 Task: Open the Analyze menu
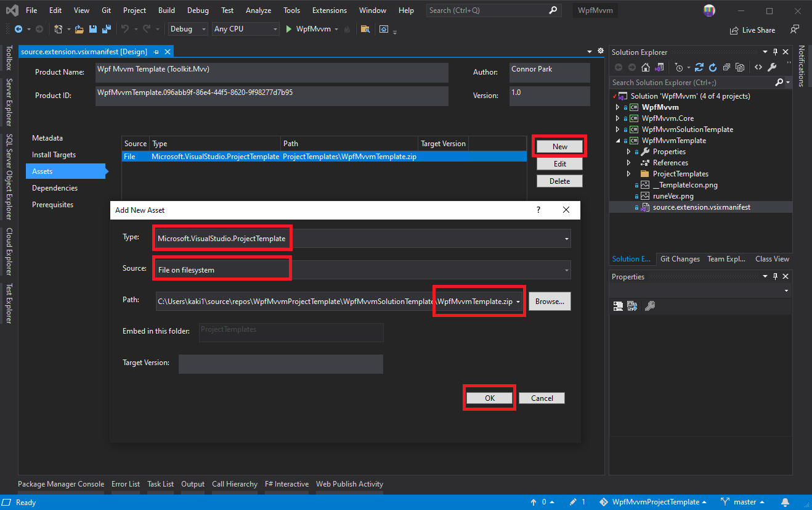pos(258,10)
